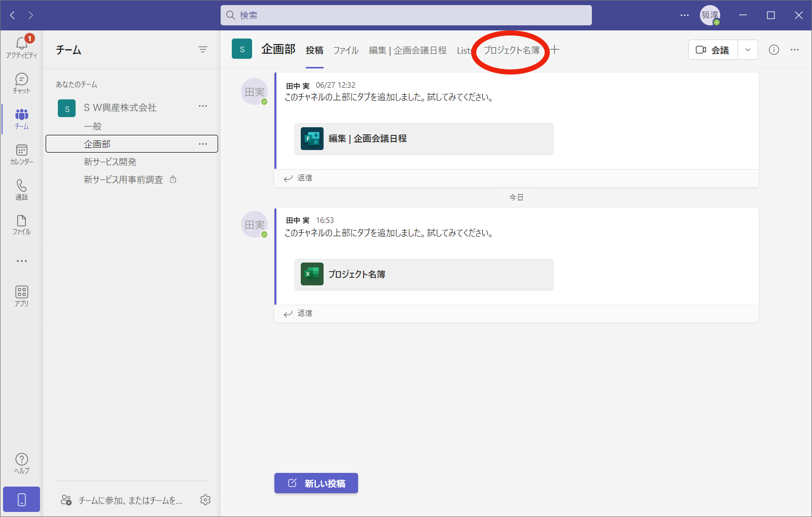Select the 新サービス用事前調査 private channel
This screenshot has height=517, width=812.
click(123, 179)
